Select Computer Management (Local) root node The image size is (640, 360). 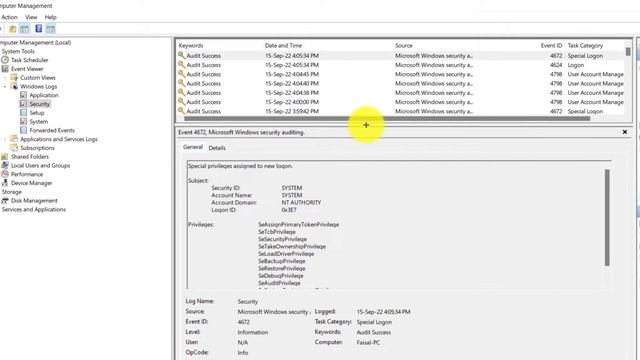pos(36,42)
